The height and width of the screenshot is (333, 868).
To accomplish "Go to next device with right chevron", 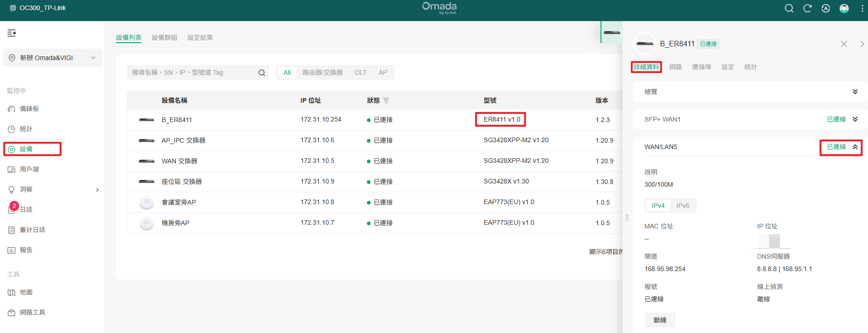I will point(862,44).
